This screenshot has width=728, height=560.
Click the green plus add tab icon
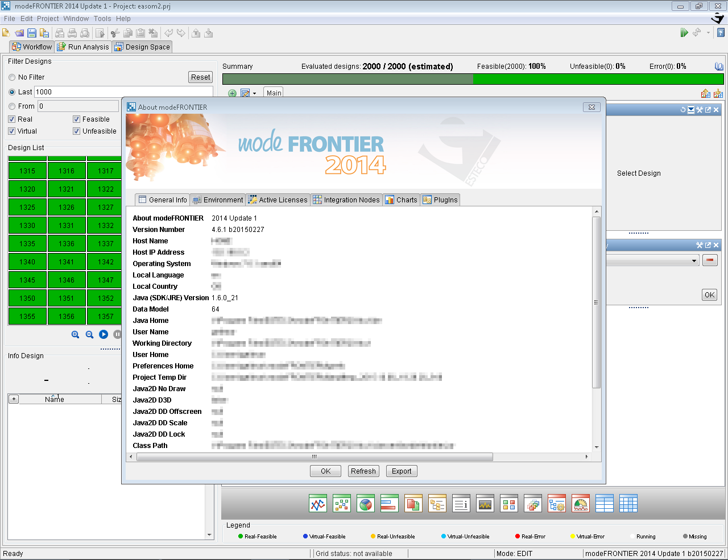coord(232,93)
